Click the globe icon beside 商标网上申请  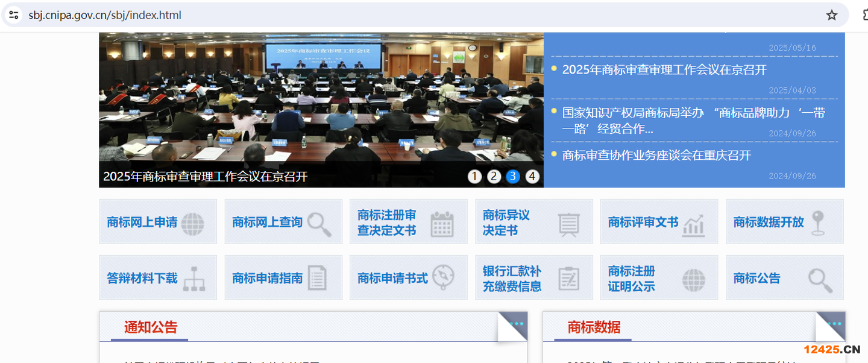[192, 224]
